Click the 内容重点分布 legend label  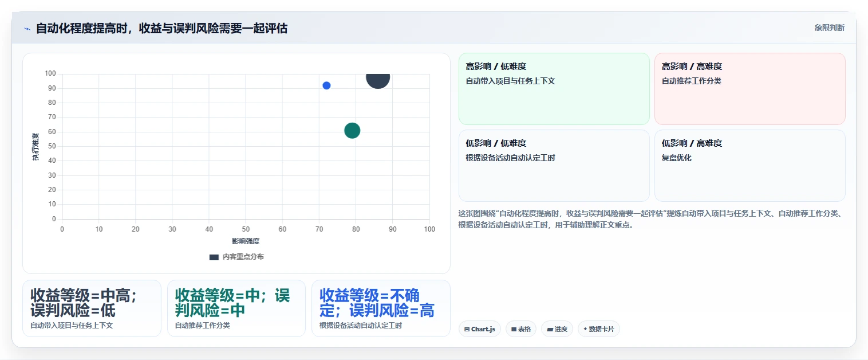tap(243, 257)
